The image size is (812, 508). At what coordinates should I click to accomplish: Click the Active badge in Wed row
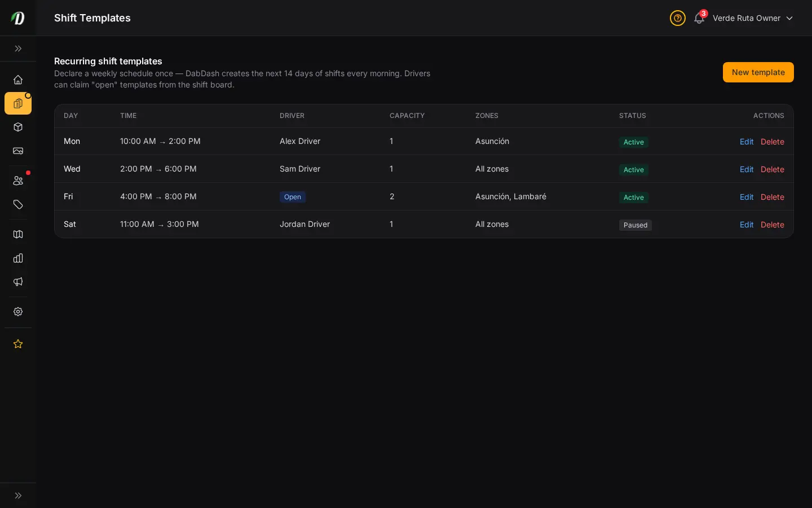tap(634, 170)
